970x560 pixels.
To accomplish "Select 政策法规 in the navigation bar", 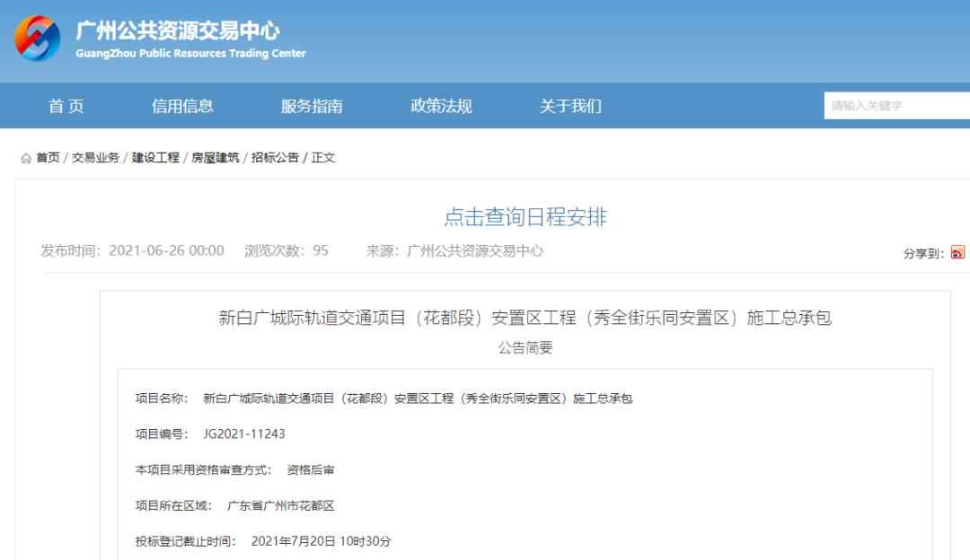I will (x=441, y=106).
